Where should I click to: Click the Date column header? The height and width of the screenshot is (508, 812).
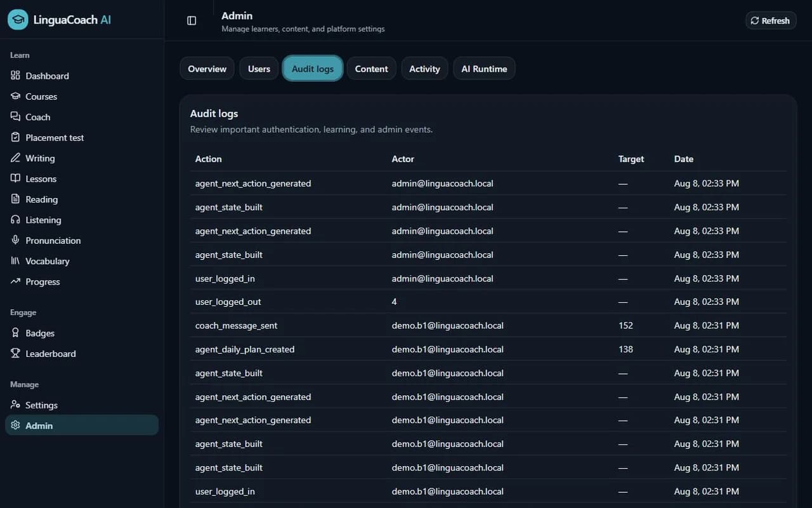click(684, 159)
